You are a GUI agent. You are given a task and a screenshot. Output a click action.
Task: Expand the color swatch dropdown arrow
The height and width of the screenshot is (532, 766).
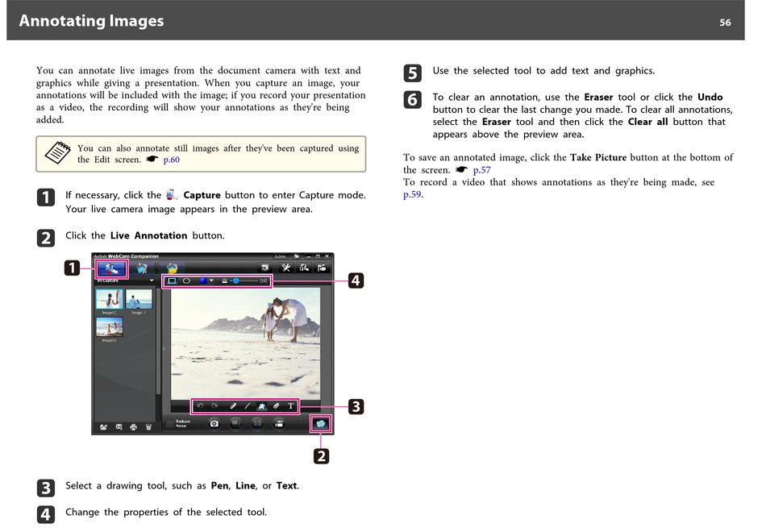pyautogui.click(x=211, y=281)
